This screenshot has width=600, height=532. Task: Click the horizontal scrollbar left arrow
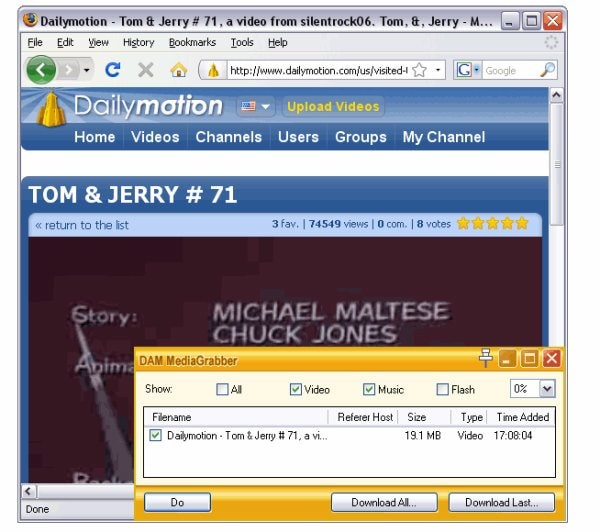28,491
